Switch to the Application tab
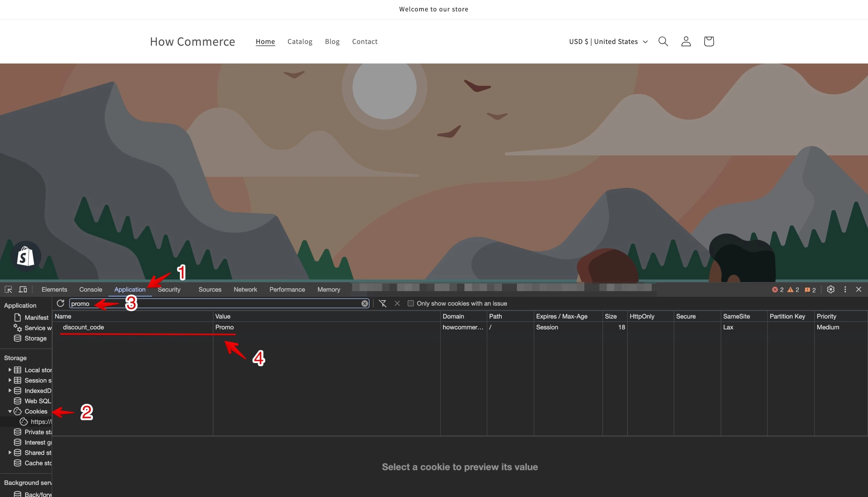 point(130,289)
